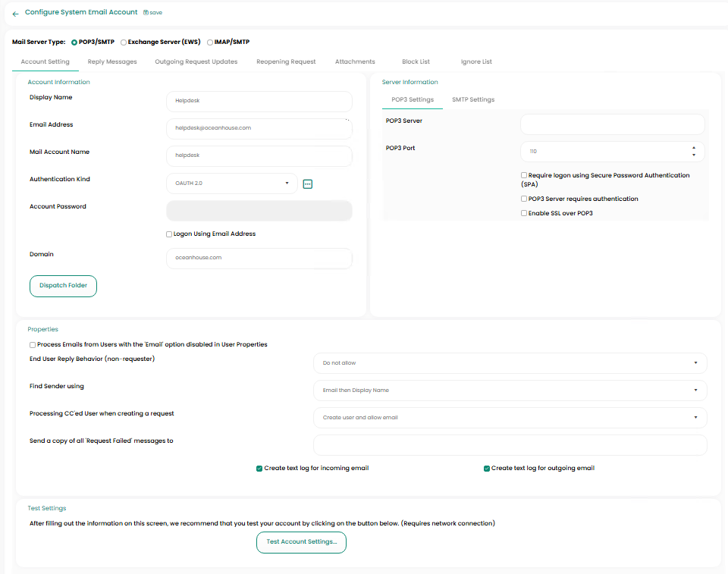728x574 pixels.
Task: Expand the Authentication Kind dropdown
Action: click(231, 183)
